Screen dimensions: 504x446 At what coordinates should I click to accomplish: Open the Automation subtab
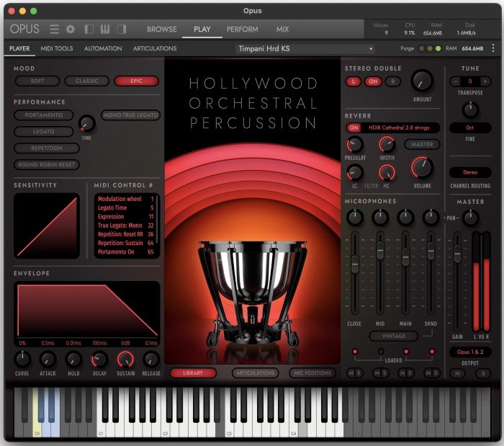point(103,48)
